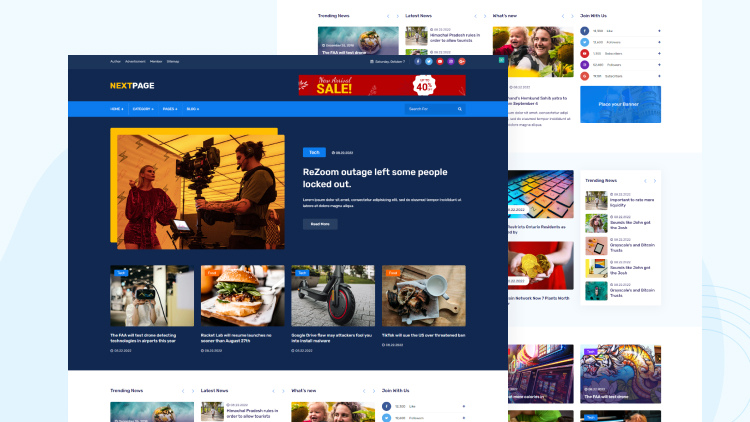The width and height of the screenshot is (750, 422).
Task: Open the PAGES dropdown menu
Action: (170, 108)
